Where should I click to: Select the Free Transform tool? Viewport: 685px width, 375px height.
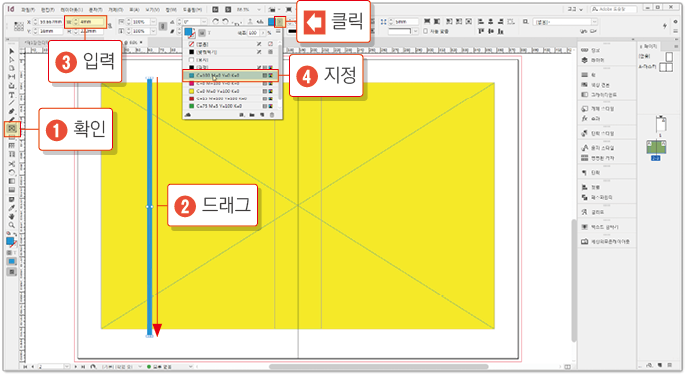[12, 172]
